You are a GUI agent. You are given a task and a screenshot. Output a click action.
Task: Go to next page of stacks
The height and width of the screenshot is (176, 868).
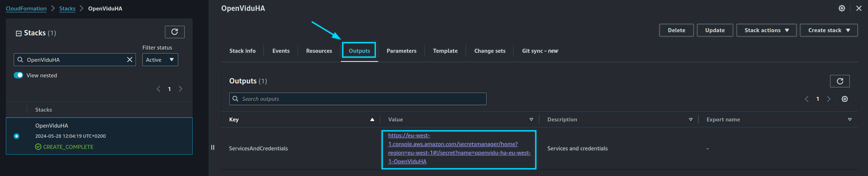(180, 89)
